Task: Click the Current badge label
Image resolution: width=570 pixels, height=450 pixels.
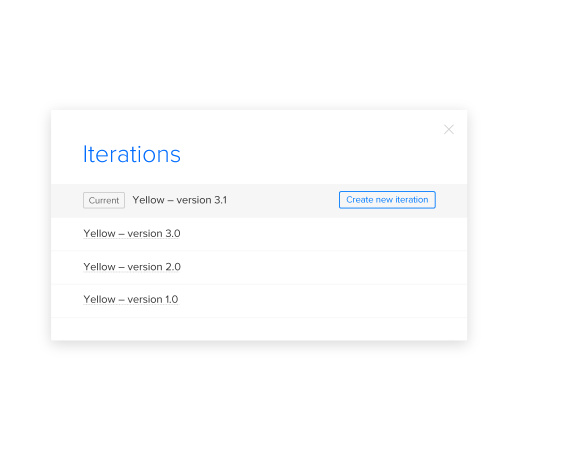Action: tap(104, 200)
